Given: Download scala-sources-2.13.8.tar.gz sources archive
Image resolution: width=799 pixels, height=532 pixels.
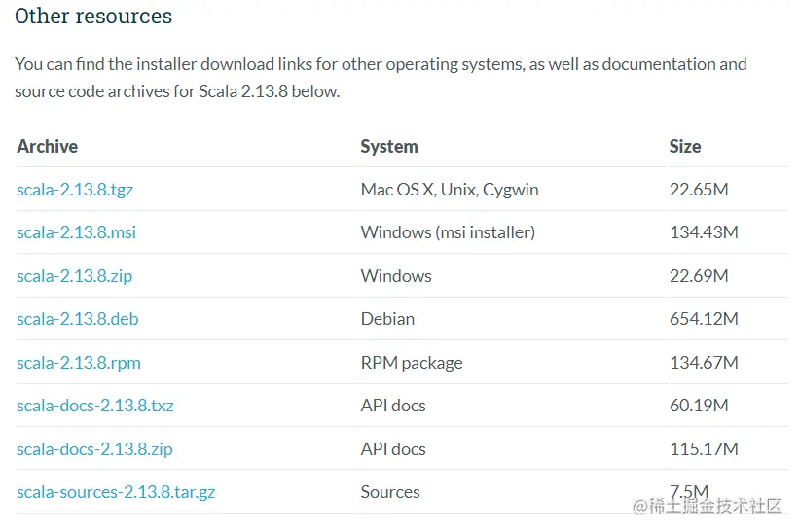Looking at the screenshot, I should (x=116, y=492).
